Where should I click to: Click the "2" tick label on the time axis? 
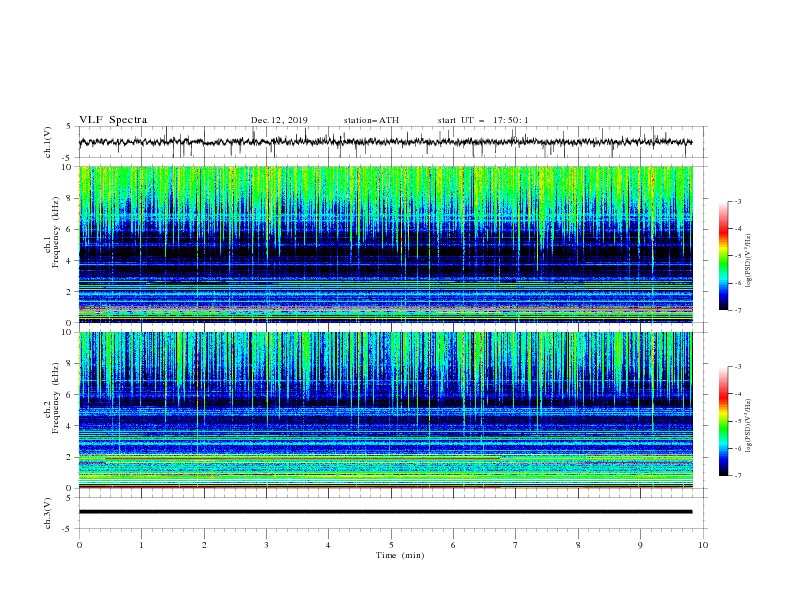[x=204, y=545]
